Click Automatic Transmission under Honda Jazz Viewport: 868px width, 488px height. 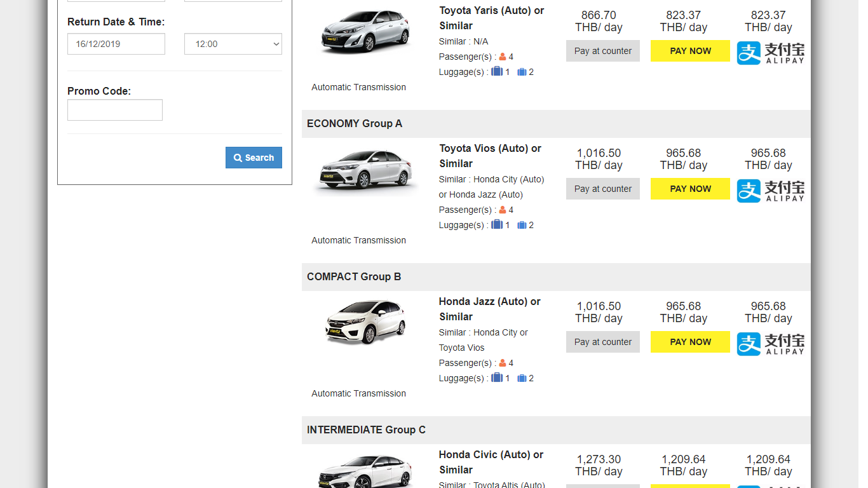(x=358, y=393)
